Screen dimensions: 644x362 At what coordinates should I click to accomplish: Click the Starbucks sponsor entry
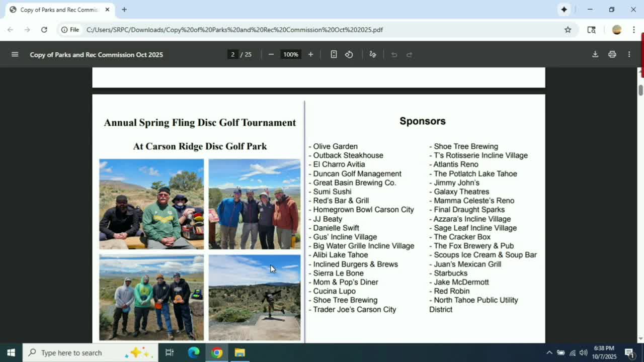448,273
